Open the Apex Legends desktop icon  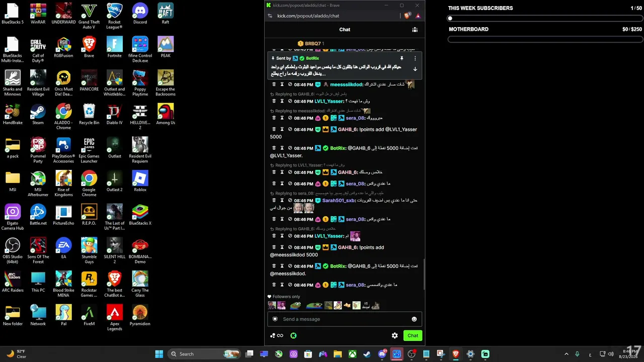coord(114,318)
